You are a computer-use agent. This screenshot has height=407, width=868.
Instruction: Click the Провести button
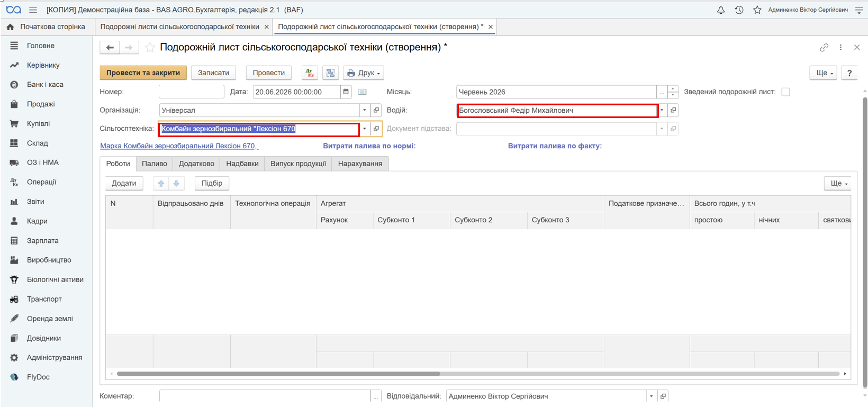pyautogui.click(x=269, y=73)
